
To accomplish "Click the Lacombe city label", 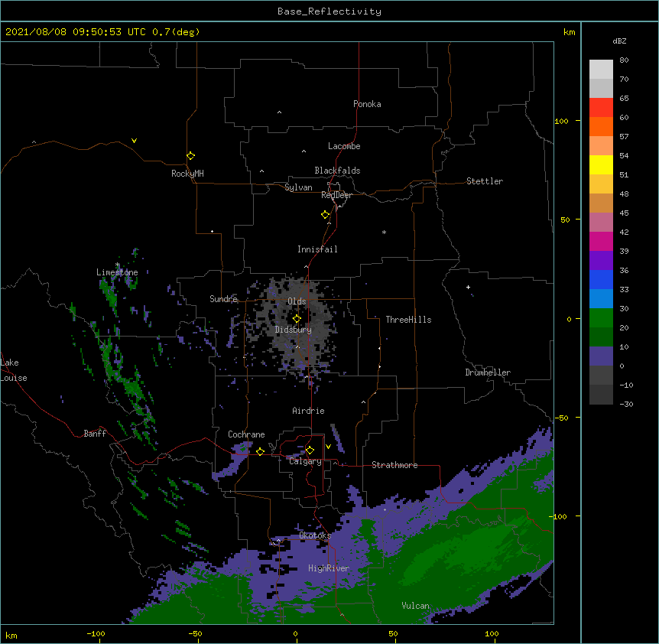I will click(x=344, y=146).
